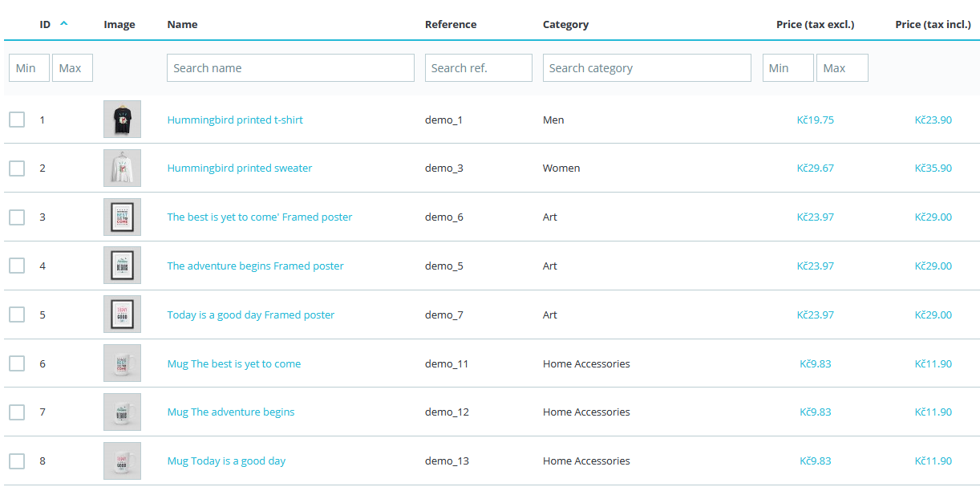Tick the checkbox for product ID 1
The width and height of the screenshot is (980, 487).
tap(17, 120)
